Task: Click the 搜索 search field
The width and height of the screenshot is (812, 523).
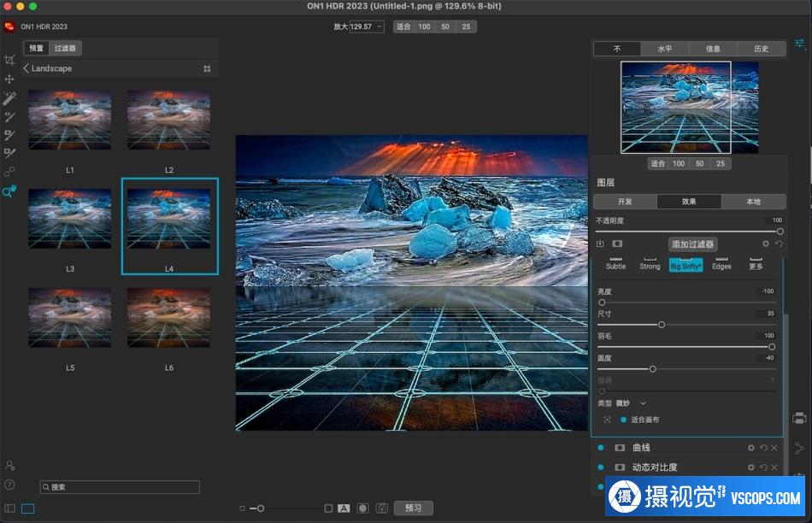Action: coord(120,487)
